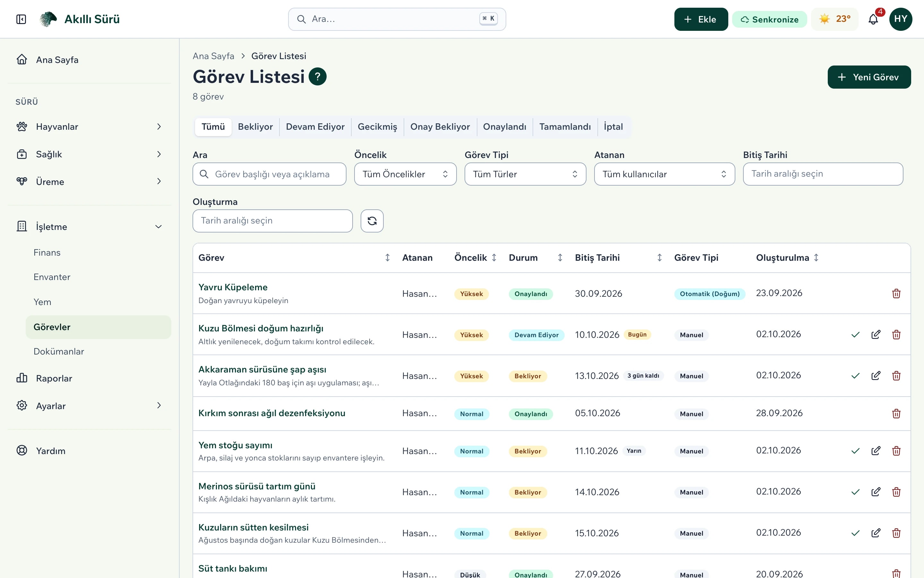
Task: Edit the Merinos sürüsü tartım günü task
Action: (x=876, y=492)
